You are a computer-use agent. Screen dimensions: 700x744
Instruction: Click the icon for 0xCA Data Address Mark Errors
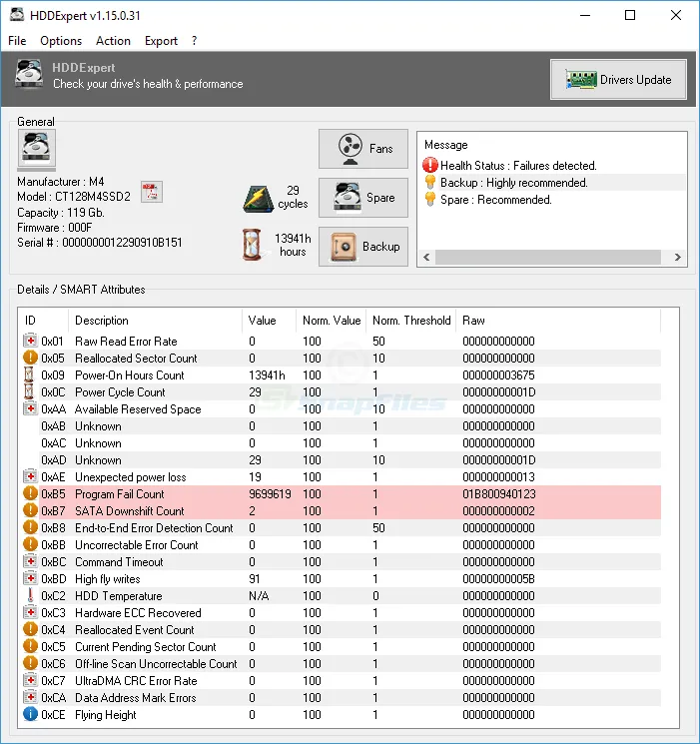click(30, 697)
